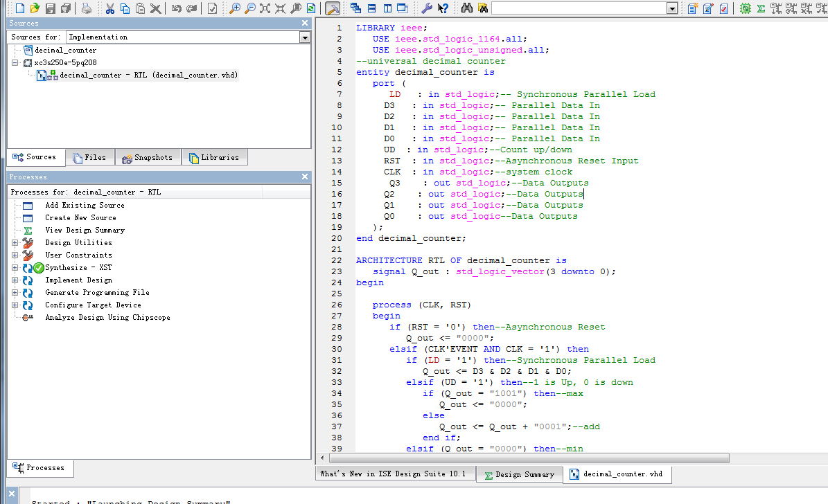Expand the Synthesize - XST process

pyautogui.click(x=15, y=268)
